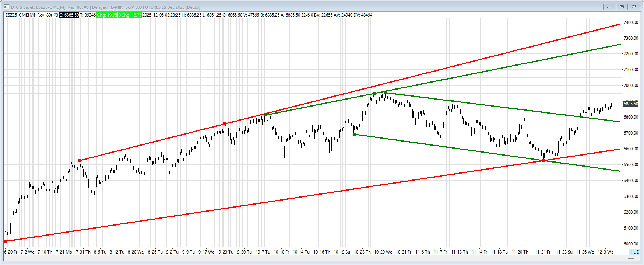Click the O: 6865.50 open value
The width and height of the screenshot is (644, 265).
pos(233,15)
